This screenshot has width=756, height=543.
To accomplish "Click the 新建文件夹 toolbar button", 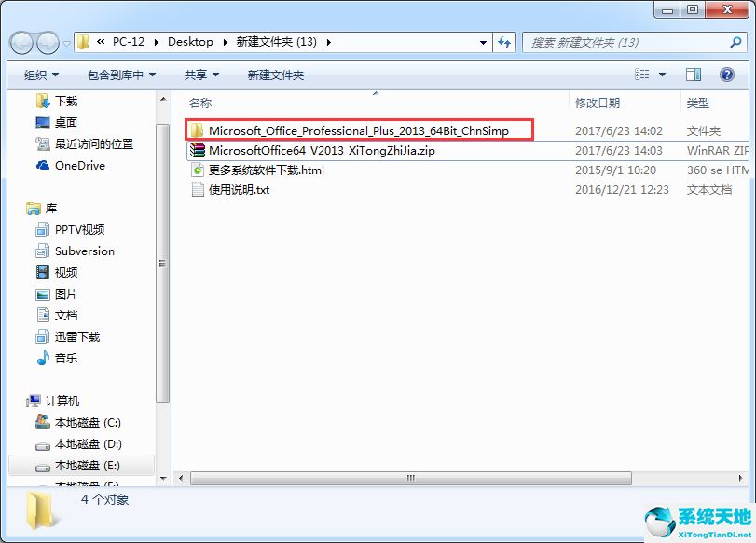I will pyautogui.click(x=276, y=75).
